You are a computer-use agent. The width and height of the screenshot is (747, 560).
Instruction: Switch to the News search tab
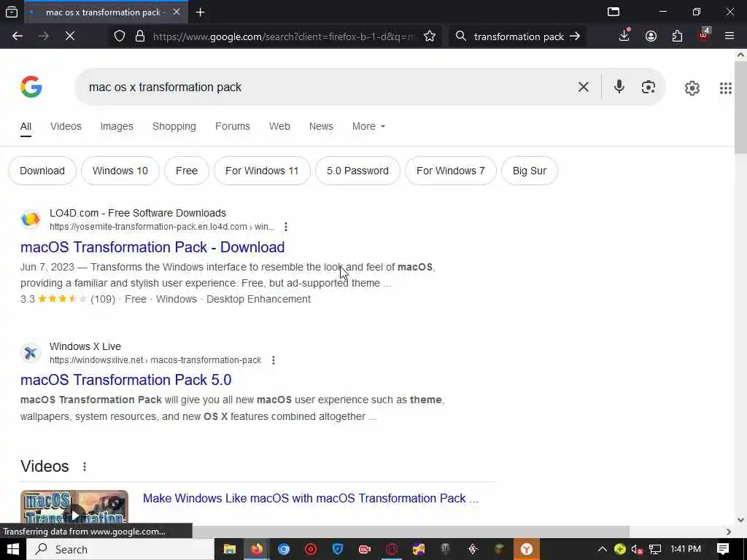[321, 126]
